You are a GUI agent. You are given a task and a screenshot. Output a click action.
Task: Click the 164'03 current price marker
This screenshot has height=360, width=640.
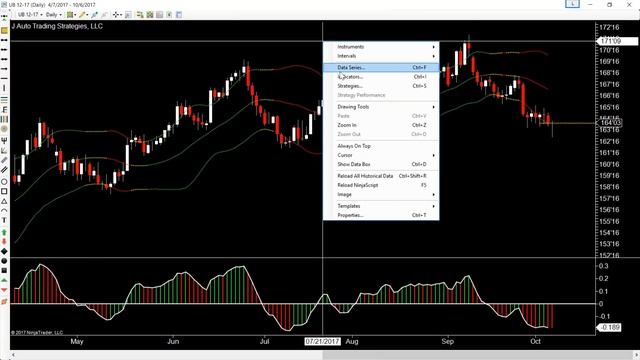[x=609, y=122]
